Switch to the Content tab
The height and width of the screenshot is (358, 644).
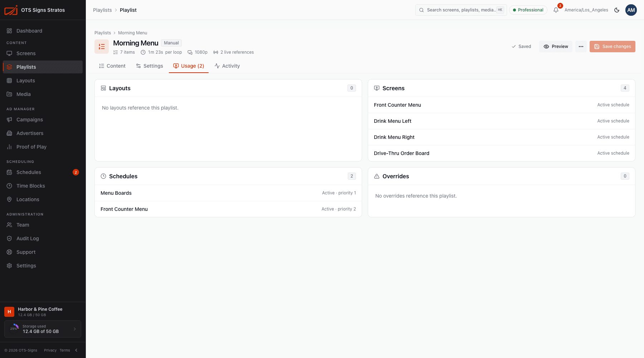112,66
